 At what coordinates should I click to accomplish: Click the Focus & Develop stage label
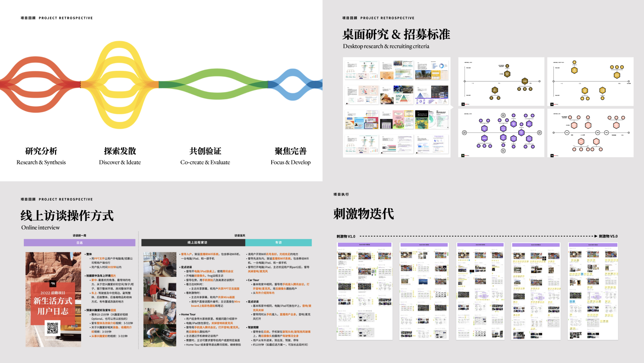(x=290, y=162)
